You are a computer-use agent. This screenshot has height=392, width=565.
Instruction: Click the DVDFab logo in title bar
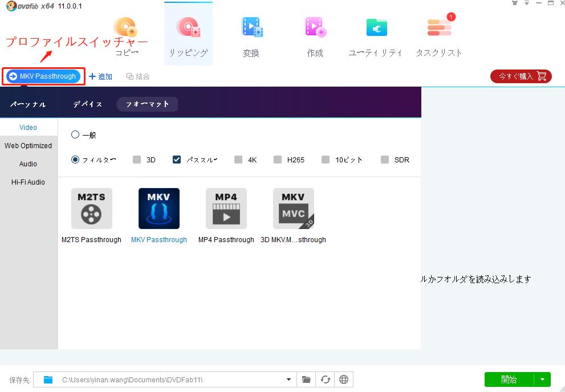point(11,6)
